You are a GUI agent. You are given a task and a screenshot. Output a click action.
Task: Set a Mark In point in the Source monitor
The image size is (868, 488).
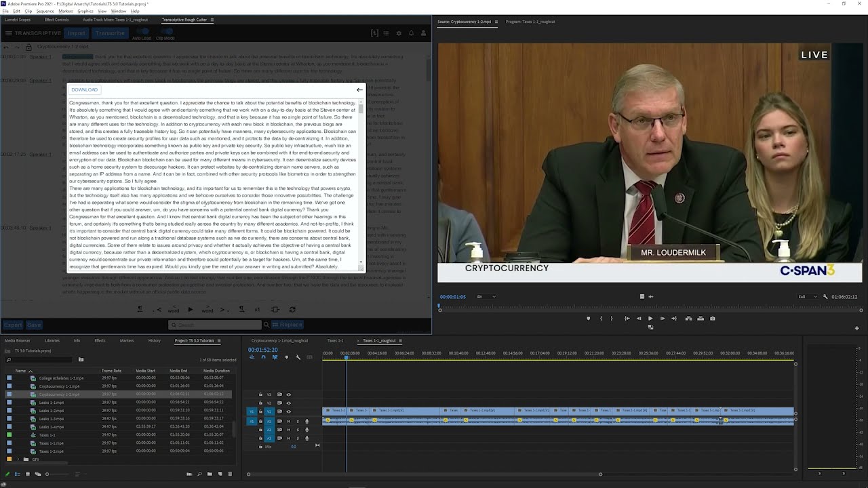601,318
